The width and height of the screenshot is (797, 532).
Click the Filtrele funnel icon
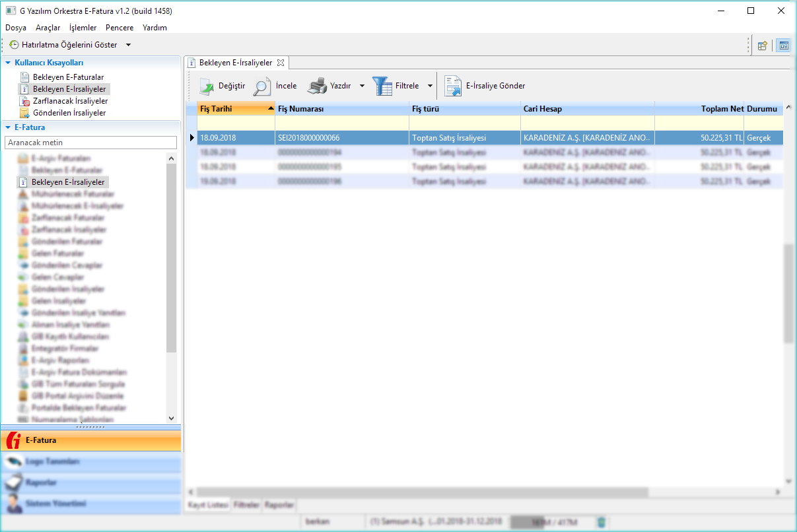382,86
